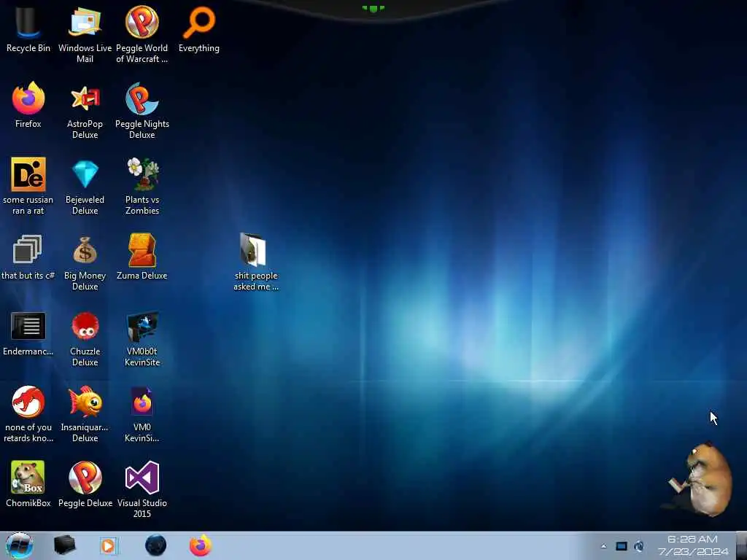Open Plants vs Zombies shortcut
747x560 pixels.
142,186
